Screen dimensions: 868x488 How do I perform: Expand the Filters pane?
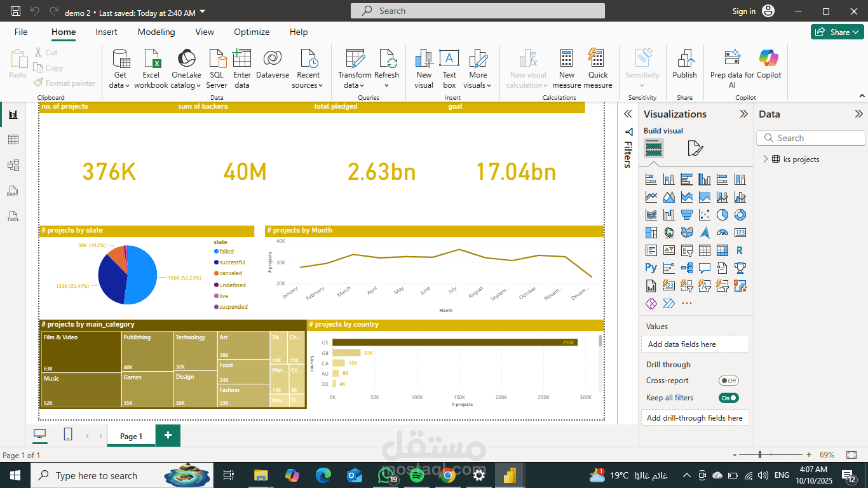click(628, 114)
